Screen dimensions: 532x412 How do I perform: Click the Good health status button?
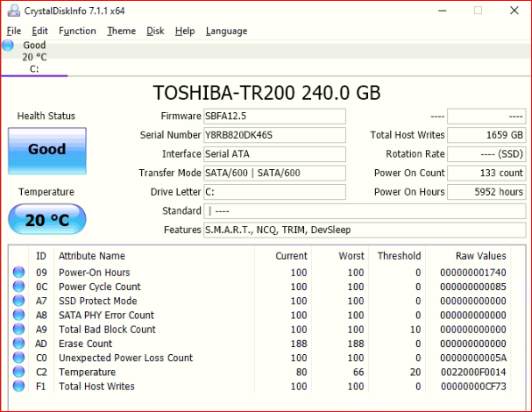[x=47, y=150]
